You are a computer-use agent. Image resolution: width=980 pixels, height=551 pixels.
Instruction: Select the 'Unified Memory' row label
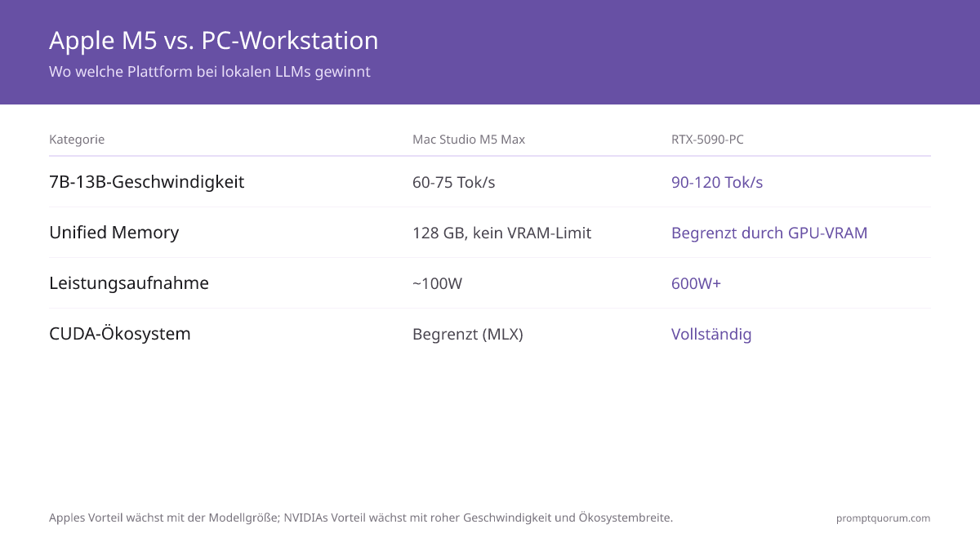click(114, 233)
